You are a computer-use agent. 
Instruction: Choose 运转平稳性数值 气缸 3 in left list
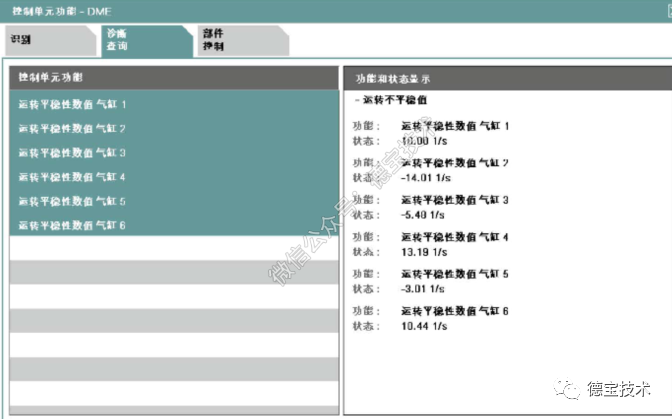click(72, 153)
